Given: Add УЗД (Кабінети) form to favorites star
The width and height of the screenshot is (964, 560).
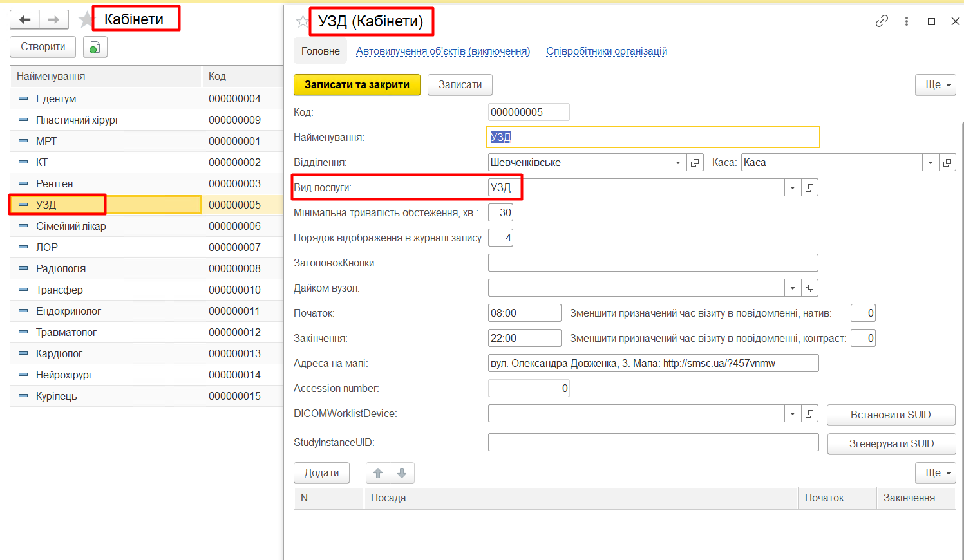Looking at the screenshot, I should (302, 22).
